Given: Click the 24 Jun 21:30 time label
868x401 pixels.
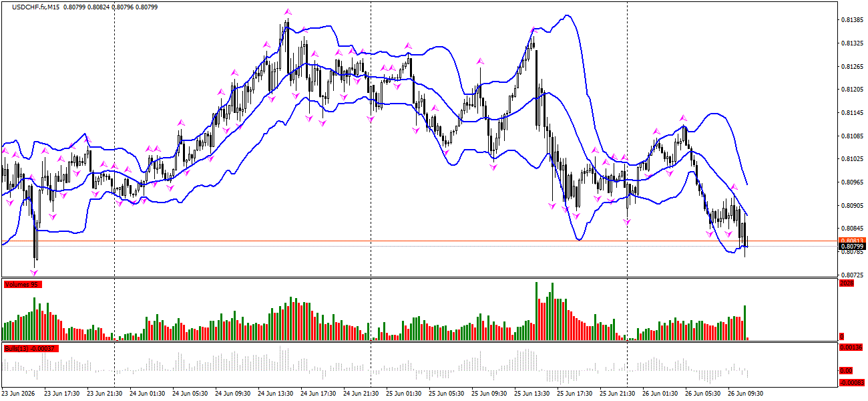Looking at the screenshot, I should coord(361,394).
